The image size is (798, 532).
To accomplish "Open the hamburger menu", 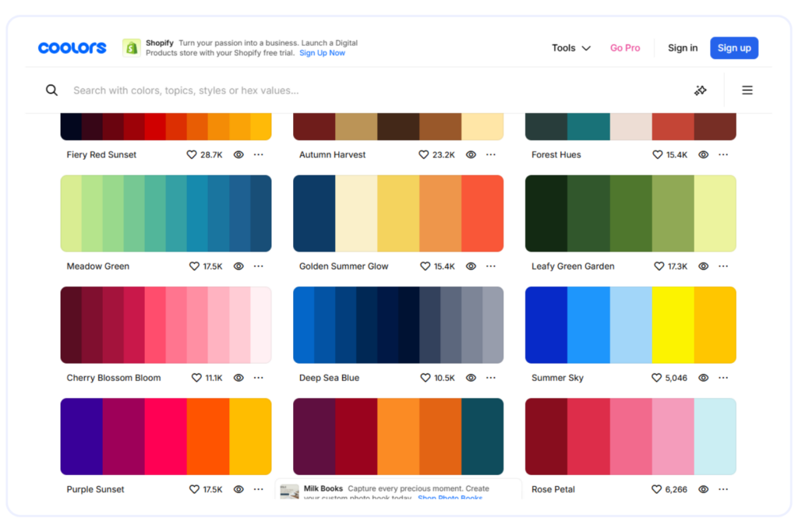I will [747, 90].
